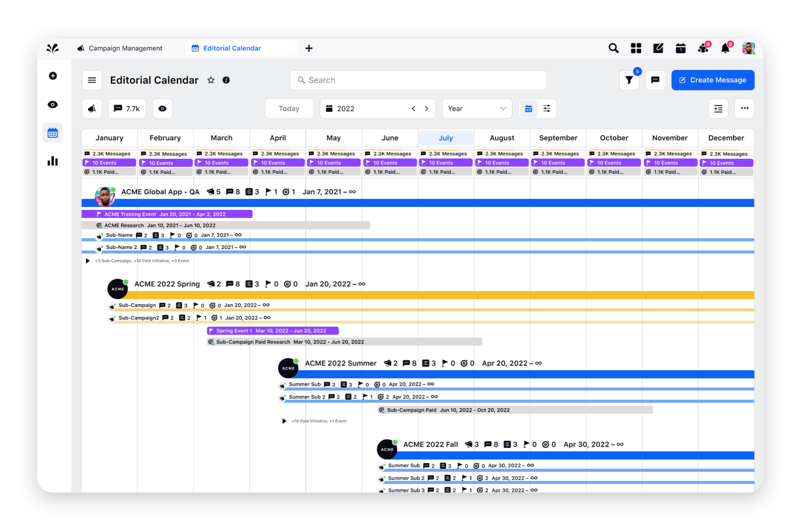Click the comments bubble next to the filter
The height and width of the screenshot is (532, 800).
point(655,80)
